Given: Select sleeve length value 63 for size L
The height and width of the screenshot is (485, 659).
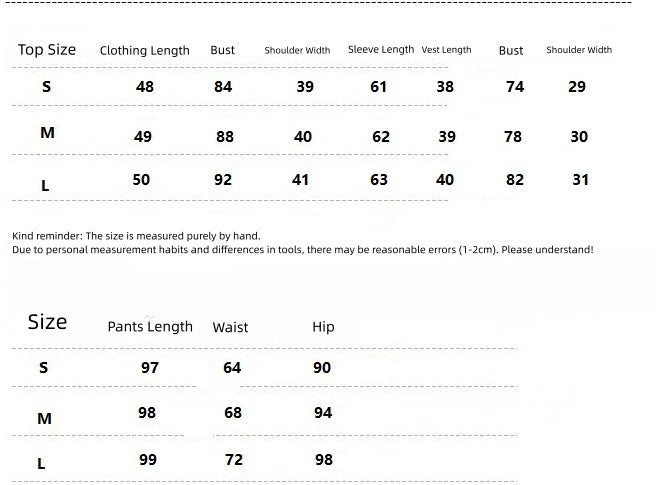Looking at the screenshot, I should click(x=379, y=180).
